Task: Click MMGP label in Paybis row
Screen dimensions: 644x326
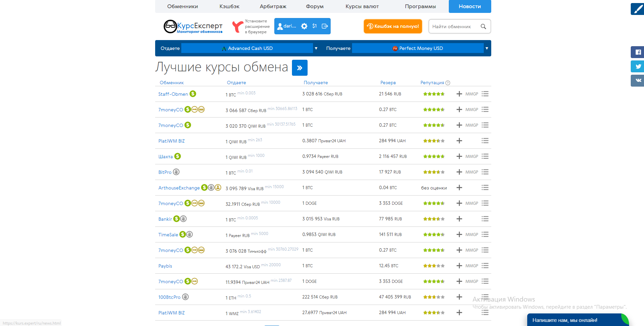Action: 472,266
